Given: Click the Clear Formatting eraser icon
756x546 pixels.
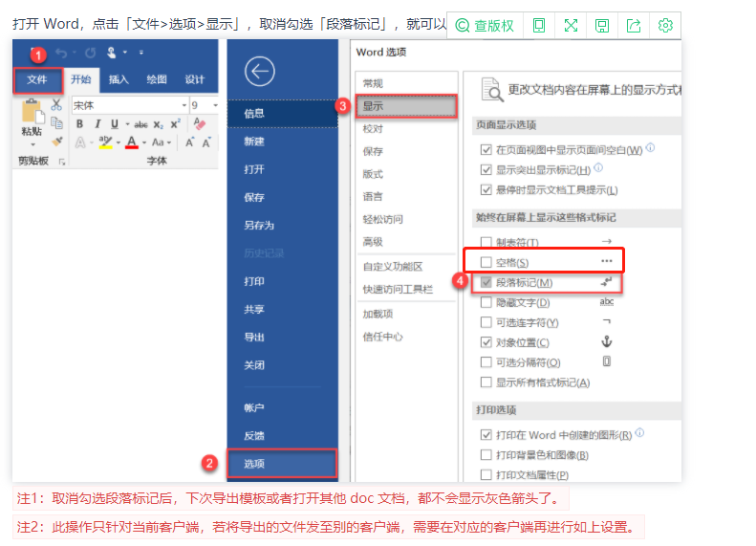Looking at the screenshot, I should point(199,123).
